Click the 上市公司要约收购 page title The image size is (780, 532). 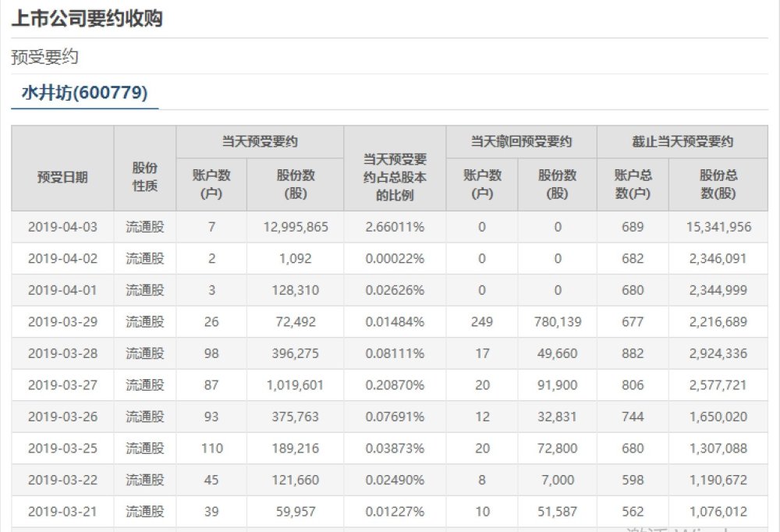(87, 19)
